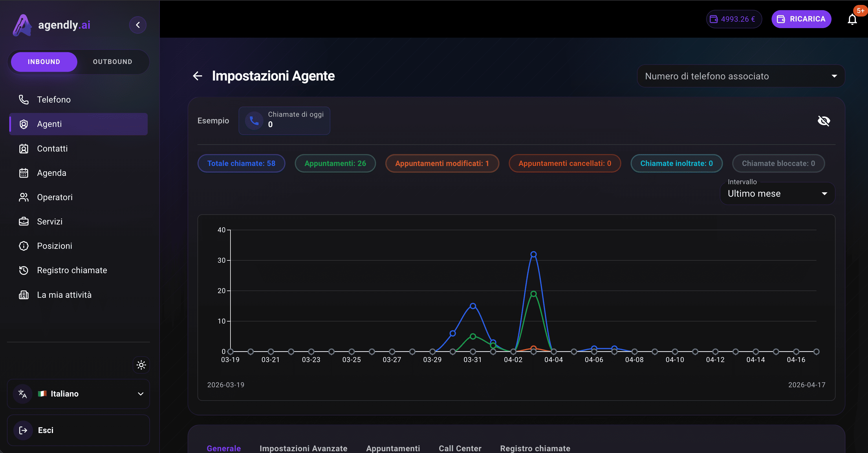
Task: Click the La mia attività building icon
Action: click(23, 295)
